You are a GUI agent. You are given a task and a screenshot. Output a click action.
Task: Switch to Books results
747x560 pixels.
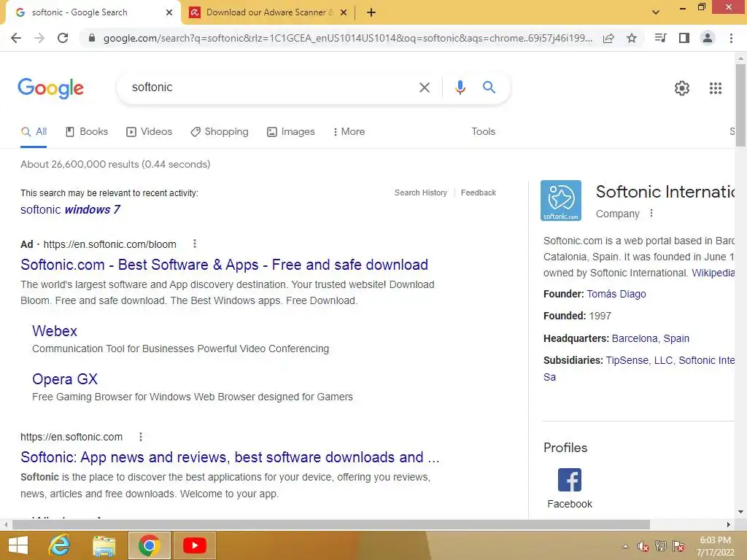[87, 132]
